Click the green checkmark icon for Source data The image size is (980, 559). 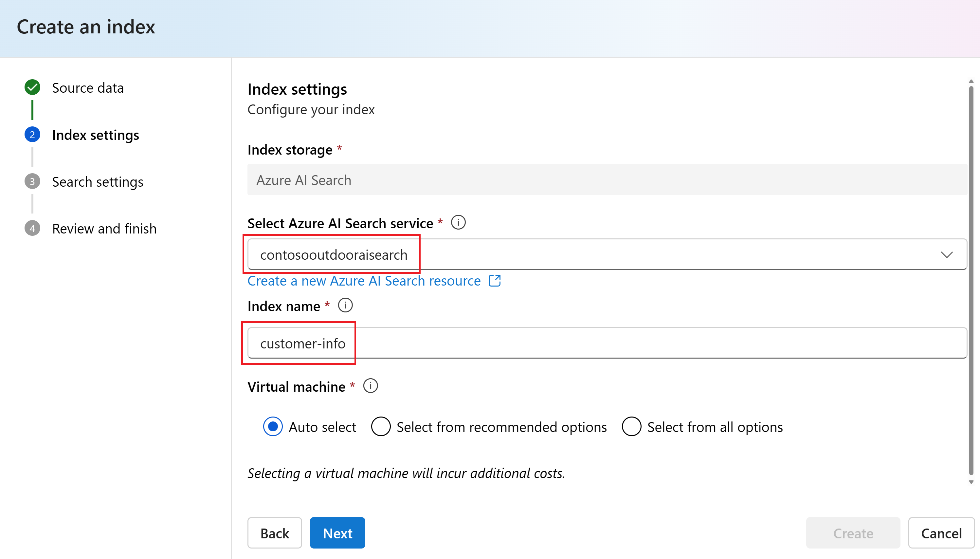32,87
